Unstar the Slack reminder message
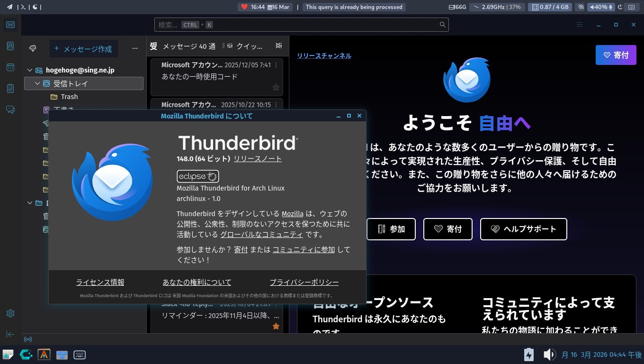The width and height of the screenshot is (644, 364). [x=276, y=326]
